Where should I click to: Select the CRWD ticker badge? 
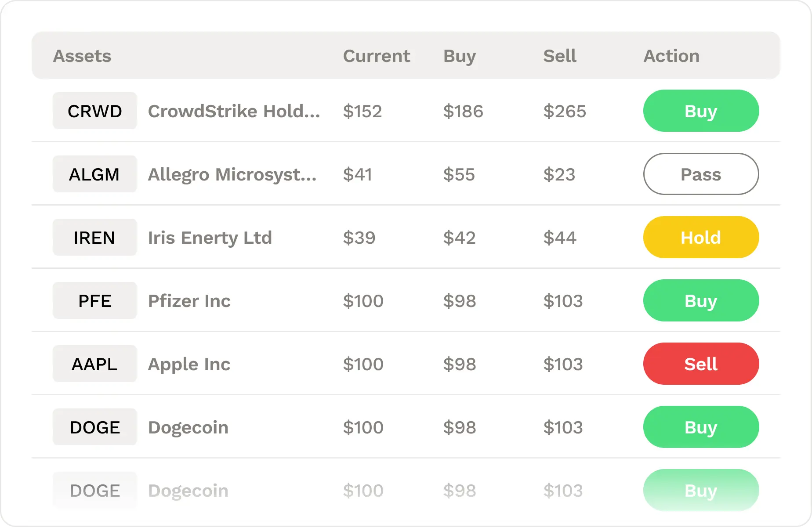coord(94,111)
